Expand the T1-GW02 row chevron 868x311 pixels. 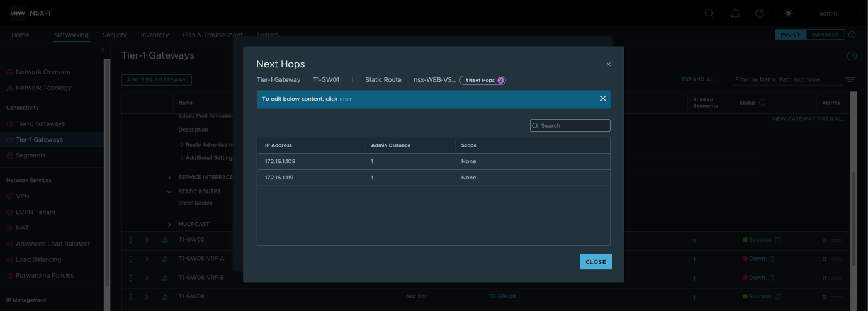point(147,240)
